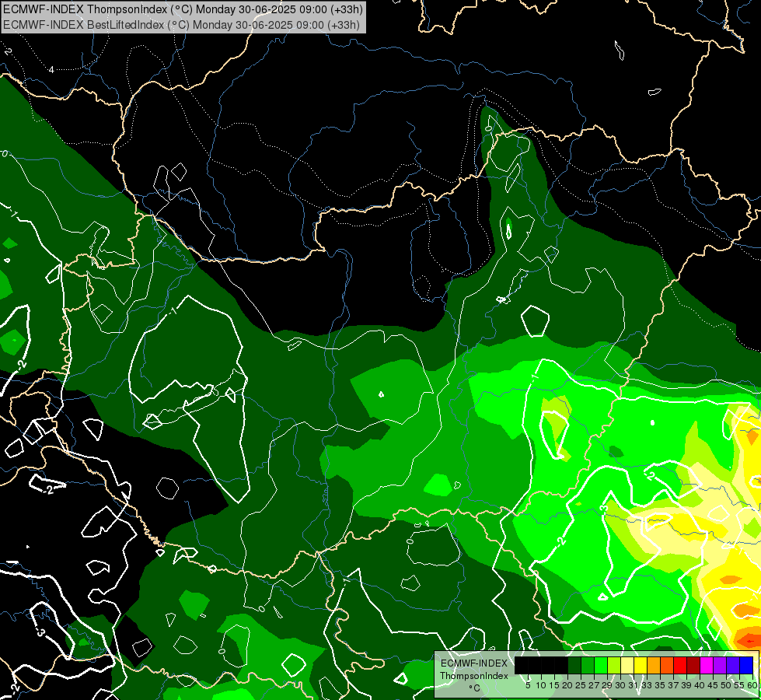This screenshot has width=761, height=700.
Task: Click the '°C' unit in the legend
Action: [x=475, y=688]
